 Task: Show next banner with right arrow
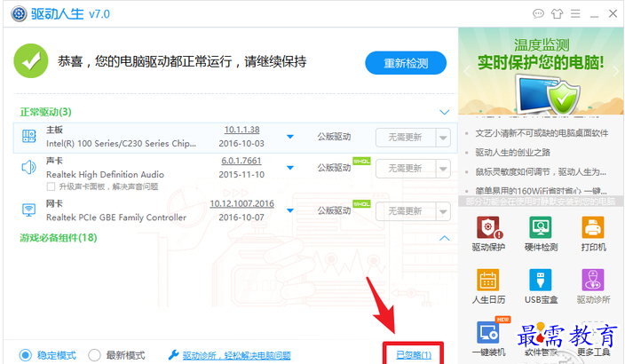tap(616, 71)
